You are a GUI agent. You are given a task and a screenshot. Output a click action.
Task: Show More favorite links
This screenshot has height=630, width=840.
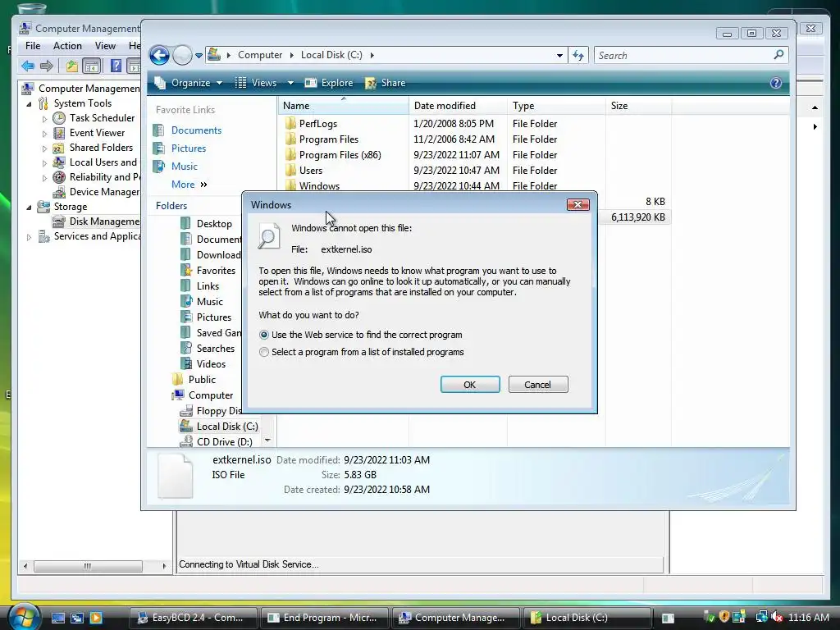pyautogui.click(x=189, y=185)
